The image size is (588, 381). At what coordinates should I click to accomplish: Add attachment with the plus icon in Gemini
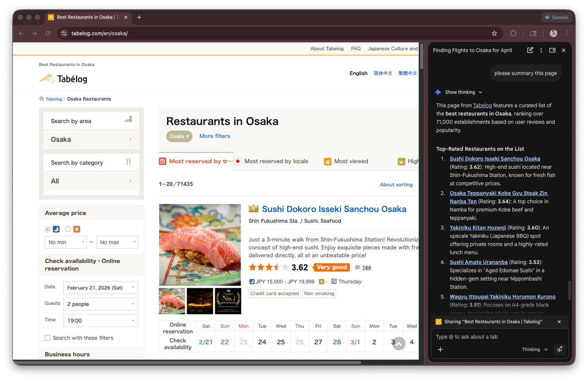pyautogui.click(x=440, y=349)
